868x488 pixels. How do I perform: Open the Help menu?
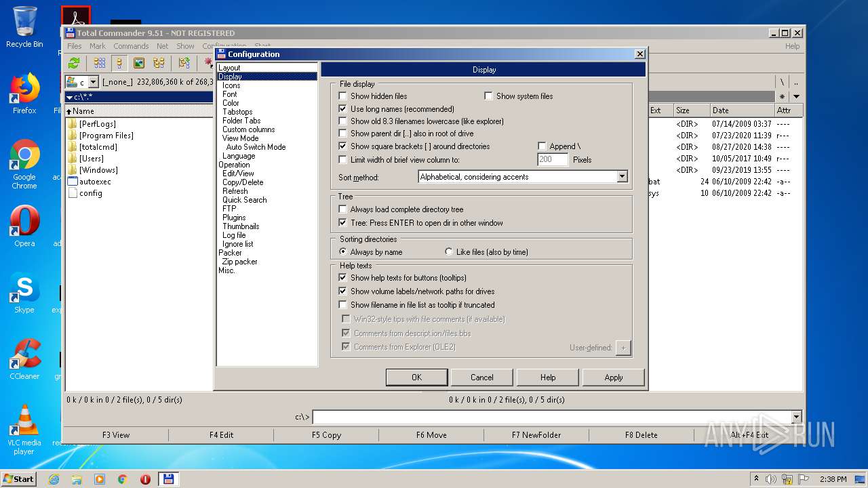pyautogui.click(x=792, y=46)
